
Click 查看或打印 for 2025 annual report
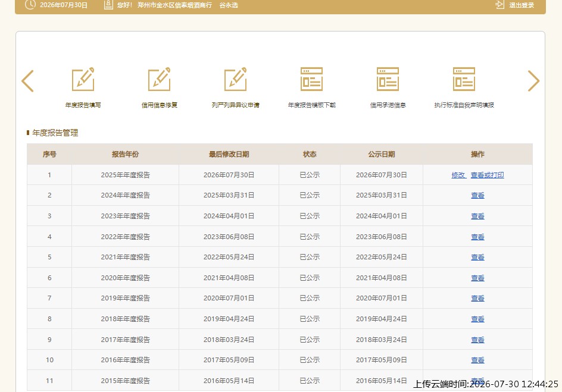pyautogui.click(x=488, y=175)
